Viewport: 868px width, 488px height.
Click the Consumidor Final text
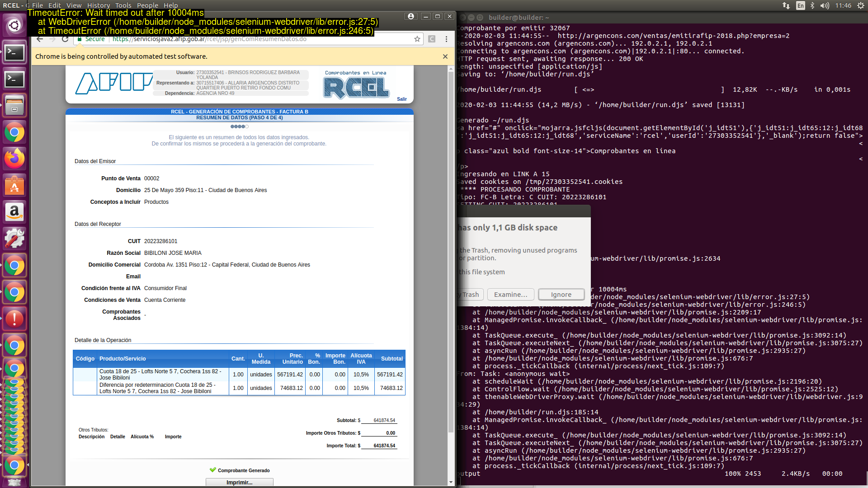pyautogui.click(x=165, y=288)
